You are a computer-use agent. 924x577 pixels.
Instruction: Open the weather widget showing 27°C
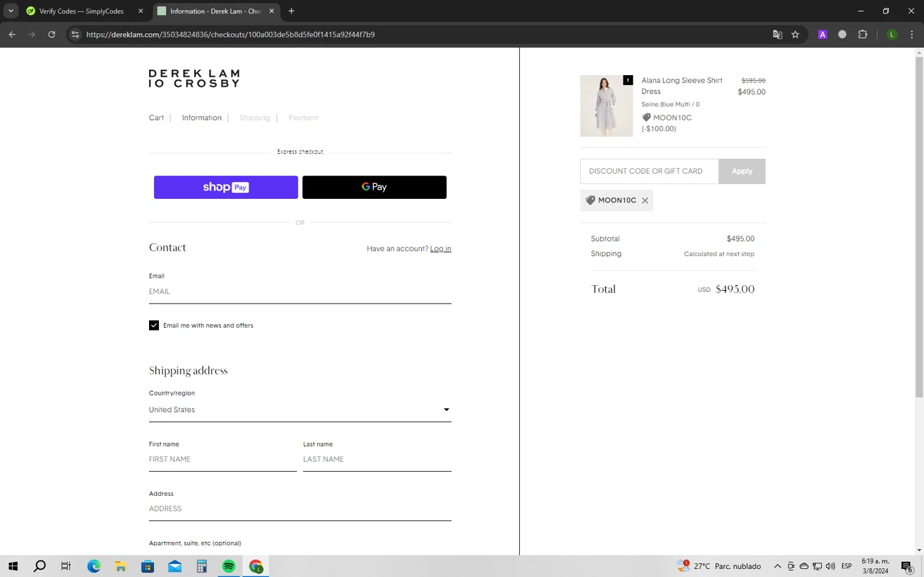coord(719,567)
